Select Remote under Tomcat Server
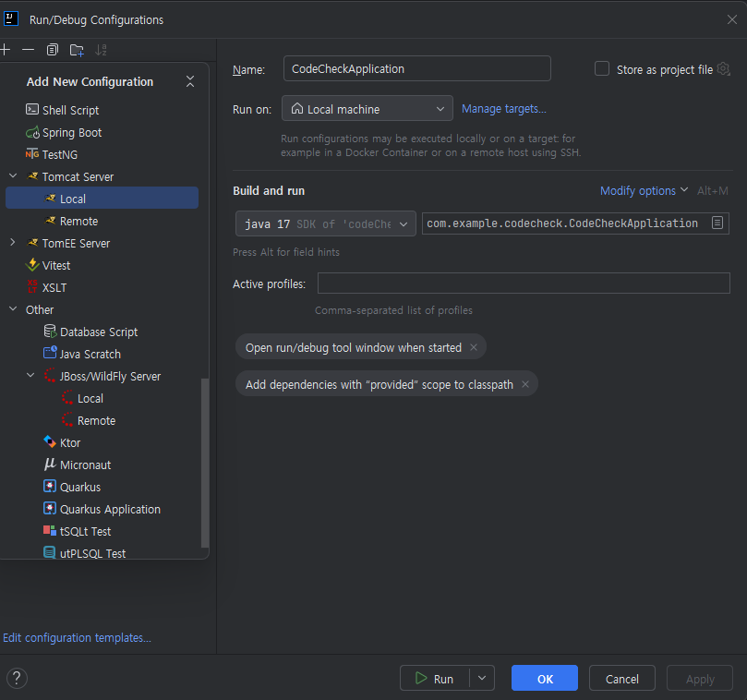 [x=102, y=221]
